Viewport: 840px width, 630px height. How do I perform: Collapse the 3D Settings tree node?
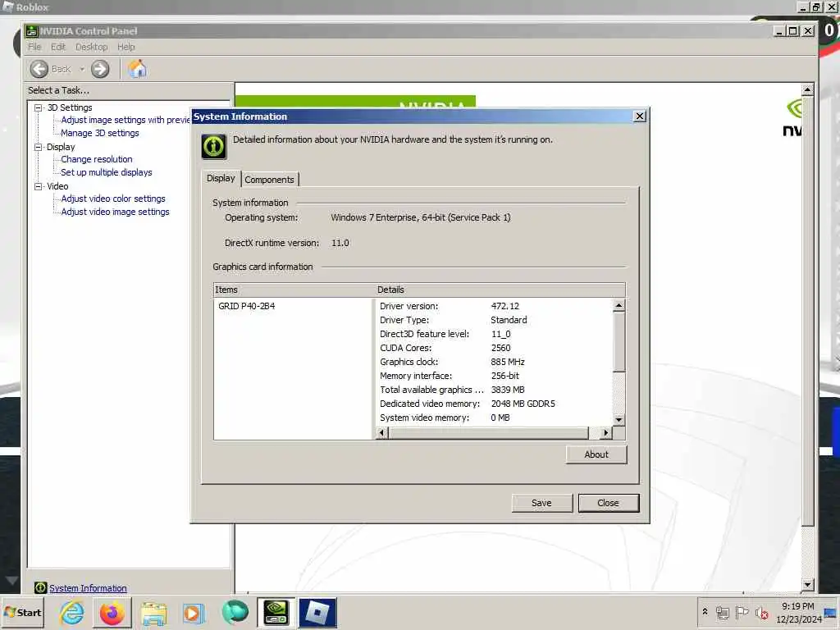pyautogui.click(x=38, y=107)
